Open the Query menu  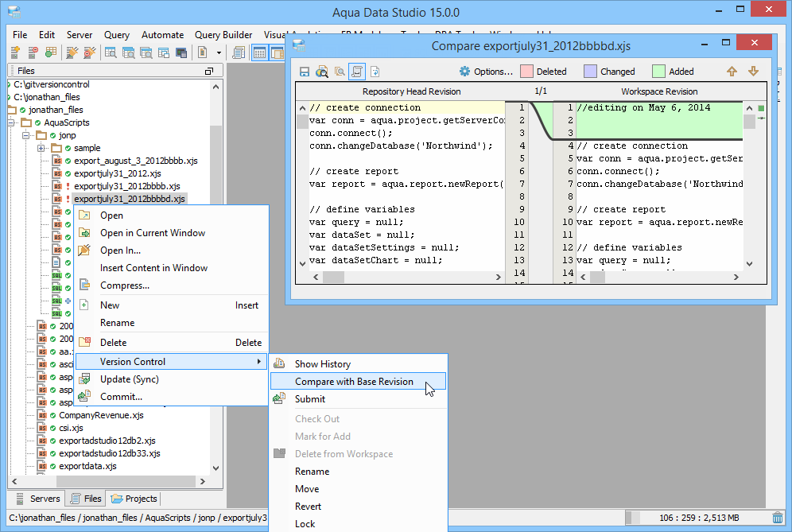click(117, 35)
